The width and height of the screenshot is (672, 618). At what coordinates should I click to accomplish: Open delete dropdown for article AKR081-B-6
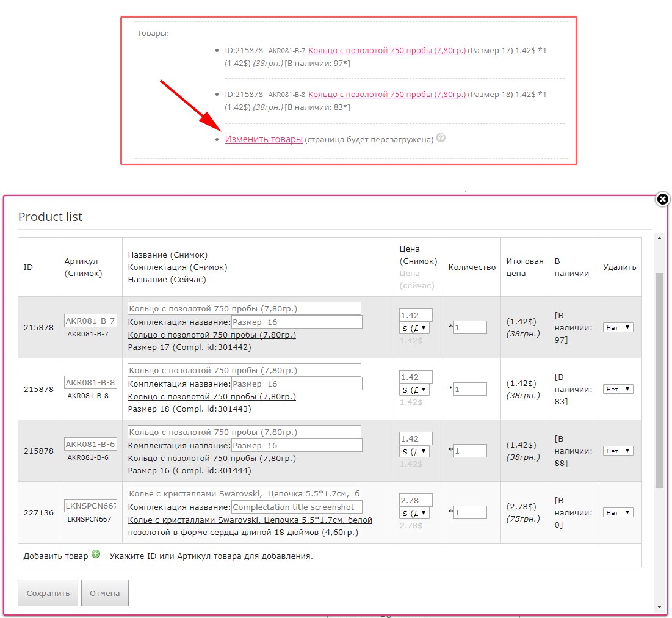[618, 451]
